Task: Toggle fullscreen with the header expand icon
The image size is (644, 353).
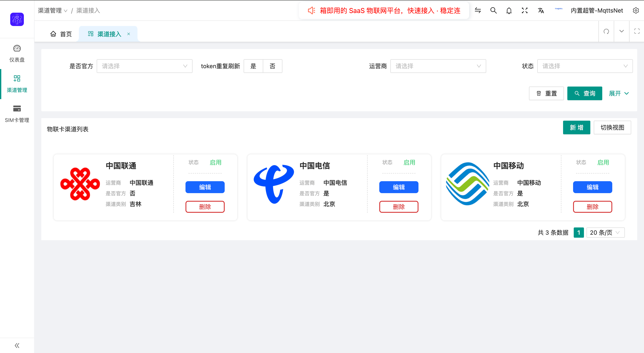Action: pos(525,10)
